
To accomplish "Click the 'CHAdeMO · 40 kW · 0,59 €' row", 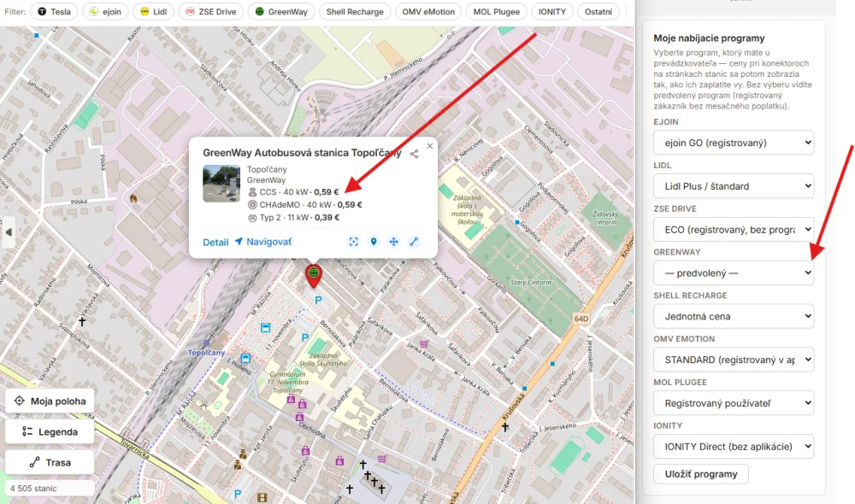I will [305, 205].
